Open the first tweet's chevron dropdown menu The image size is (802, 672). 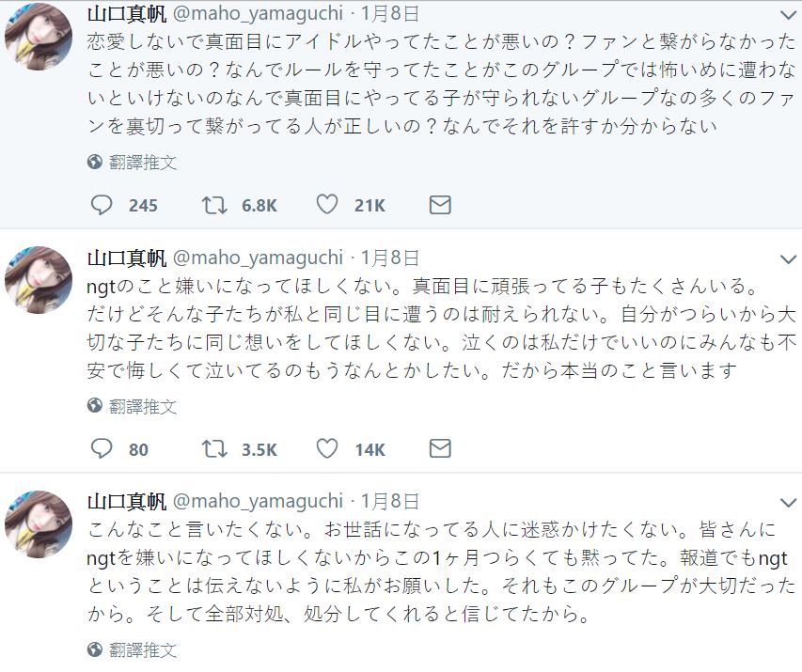[x=788, y=15]
